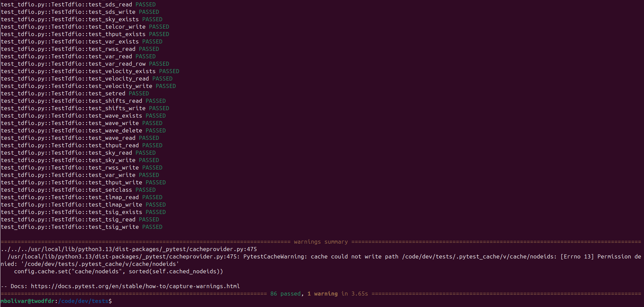Image resolution: width=644 pixels, height=307 pixels.
Task: Click the config.cache.set code line
Action: tap(118, 271)
